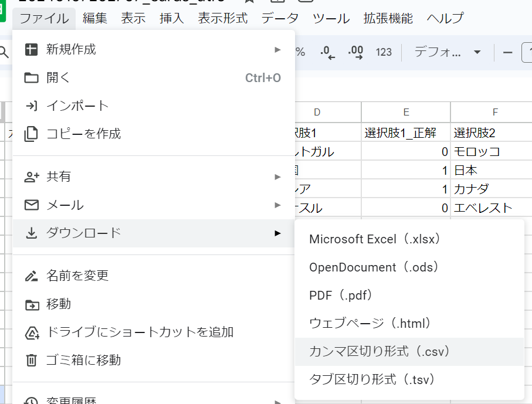
Task: Download as Microsoft Excel (.xlsx)
Action: point(409,239)
